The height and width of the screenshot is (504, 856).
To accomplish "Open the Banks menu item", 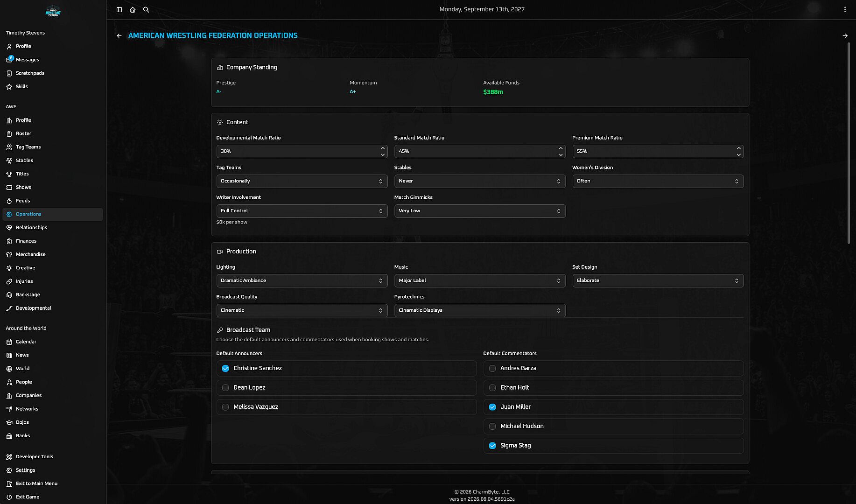I will 52,436.
